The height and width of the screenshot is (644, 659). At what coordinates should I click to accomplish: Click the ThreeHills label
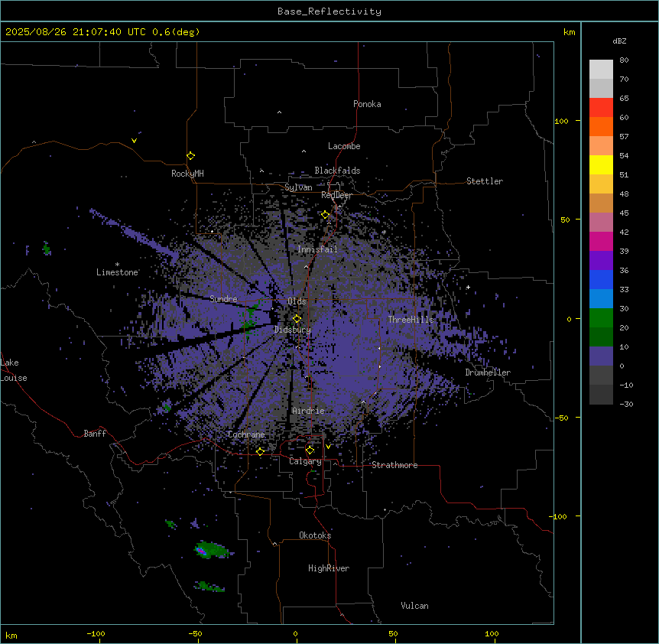[411, 320]
